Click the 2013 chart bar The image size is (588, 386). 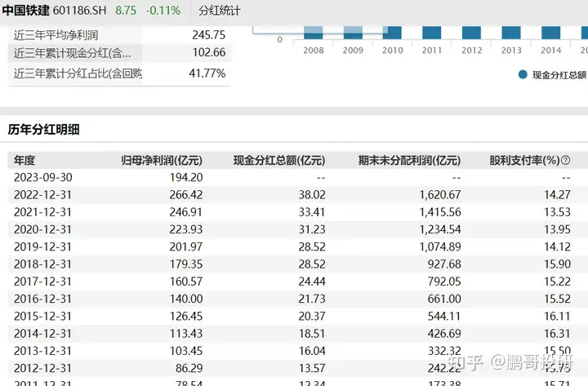pos(511,32)
